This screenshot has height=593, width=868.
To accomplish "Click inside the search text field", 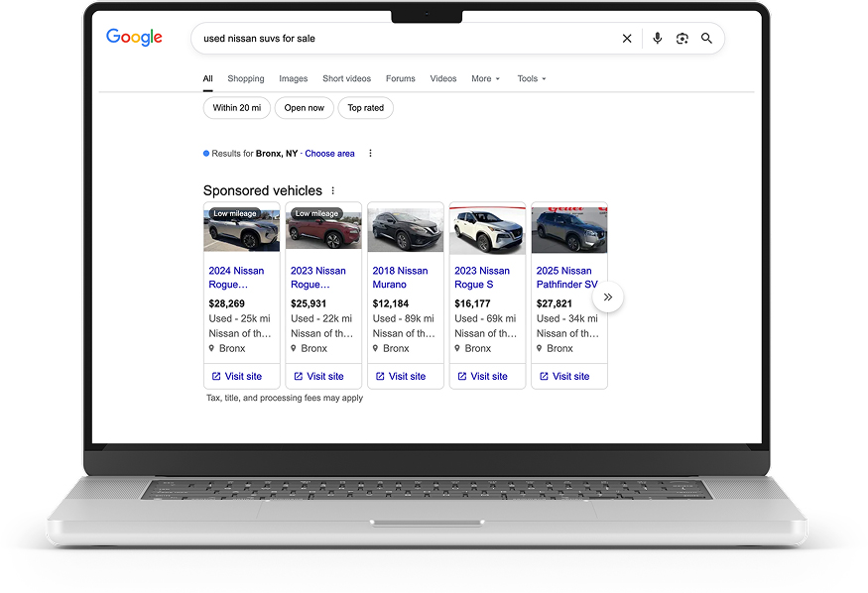I will [x=397, y=39].
